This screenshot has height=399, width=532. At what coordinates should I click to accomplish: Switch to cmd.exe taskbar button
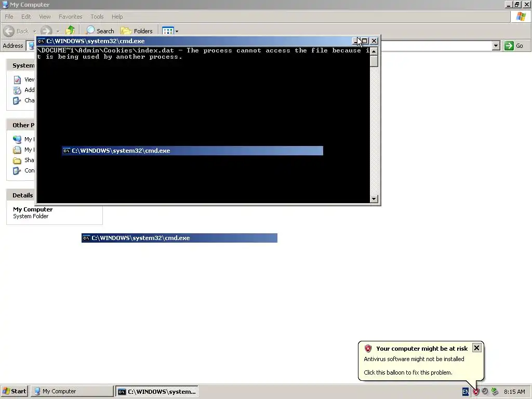(x=157, y=392)
